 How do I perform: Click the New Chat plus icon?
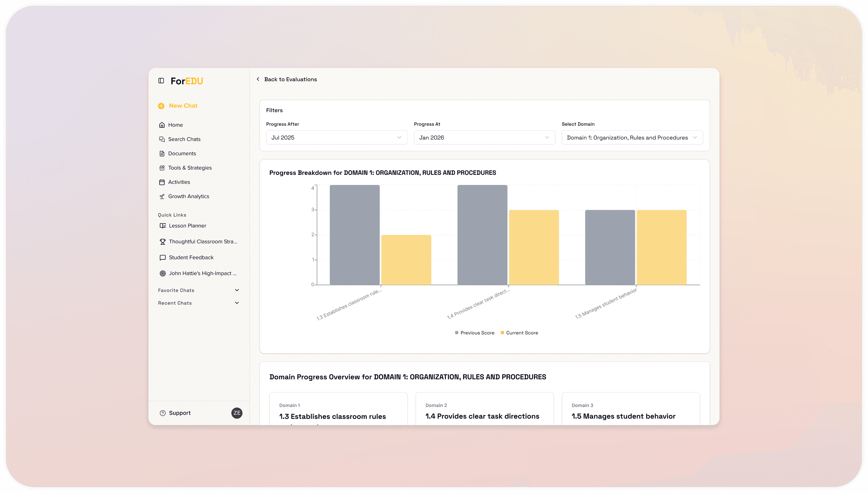161,106
